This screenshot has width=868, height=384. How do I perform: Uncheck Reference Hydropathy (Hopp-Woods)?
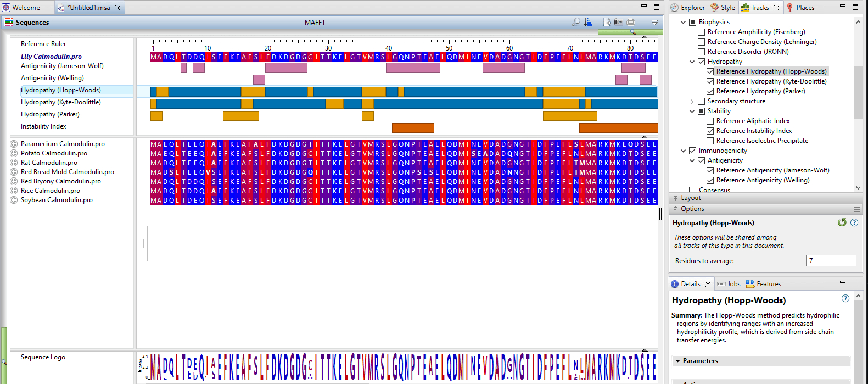[710, 71]
